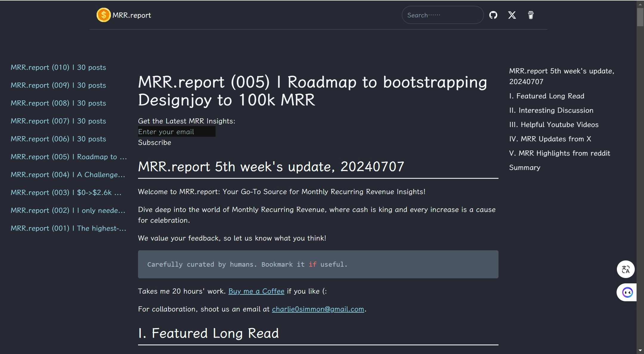Open the floating assistant chat icon
Image resolution: width=644 pixels, height=354 pixels.
click(627, 292)
